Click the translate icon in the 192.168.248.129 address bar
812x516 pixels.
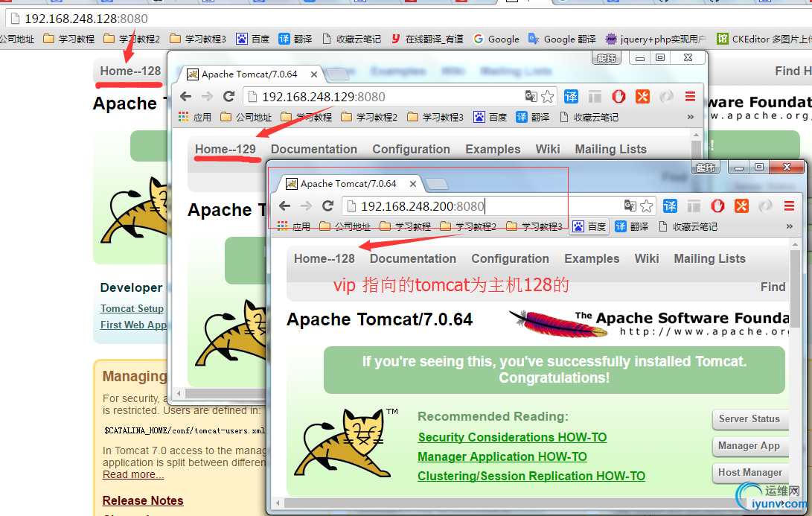coord(531,96)
